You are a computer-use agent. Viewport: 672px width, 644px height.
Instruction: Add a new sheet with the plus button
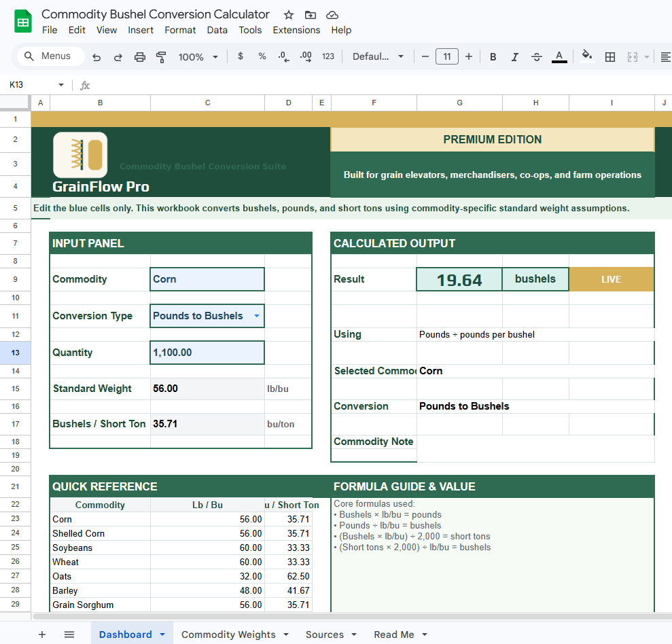42,634
